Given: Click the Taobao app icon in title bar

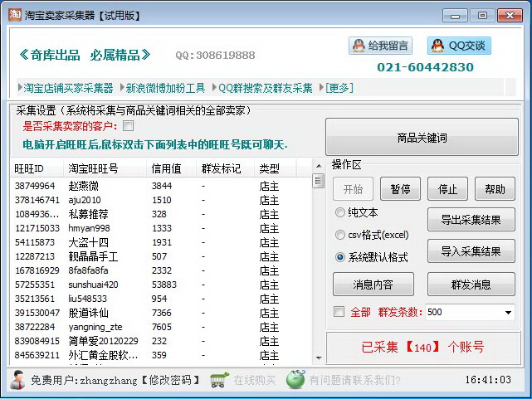Looking at the screenshot, I should tap(15, 15).
